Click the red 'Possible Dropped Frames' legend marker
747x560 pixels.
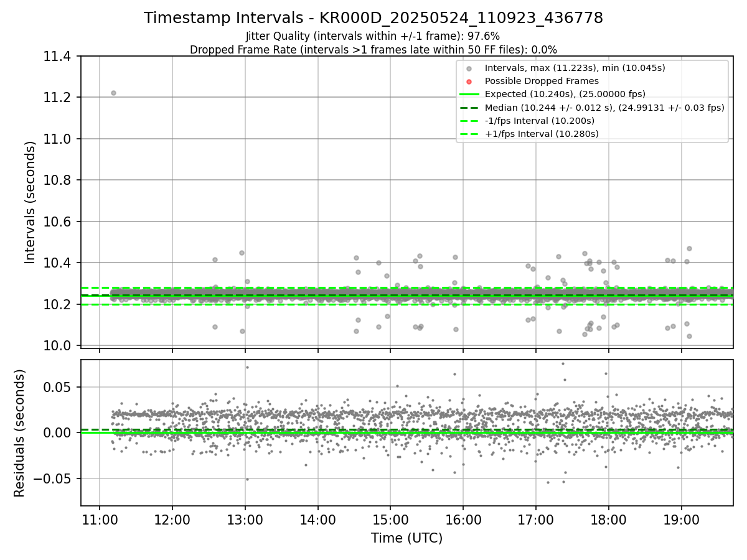coord(469,82)
